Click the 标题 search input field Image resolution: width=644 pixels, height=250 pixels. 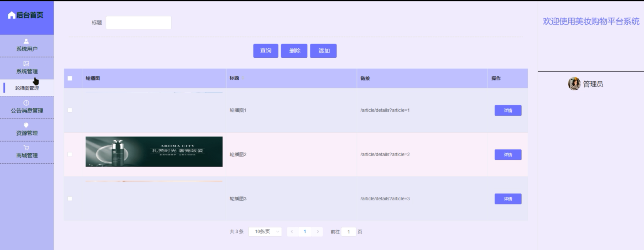[138, 23]
